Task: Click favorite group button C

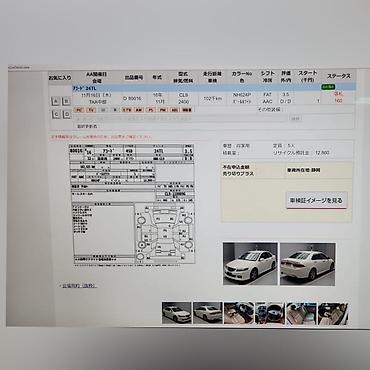Action: point(56,115)
